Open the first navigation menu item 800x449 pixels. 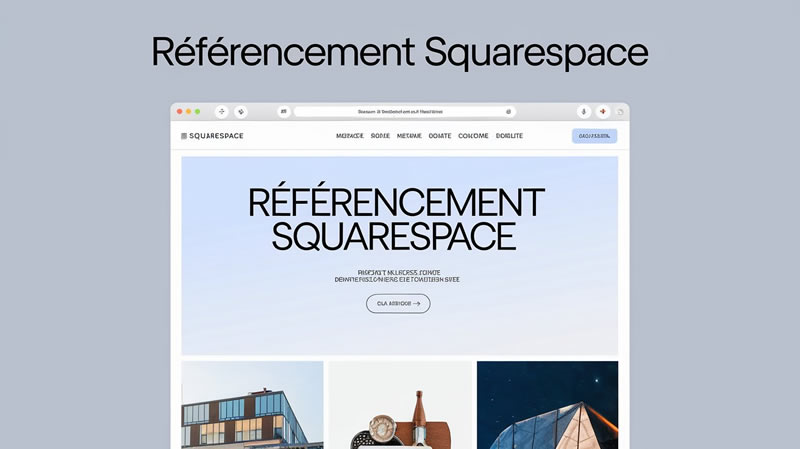[350, 136]
